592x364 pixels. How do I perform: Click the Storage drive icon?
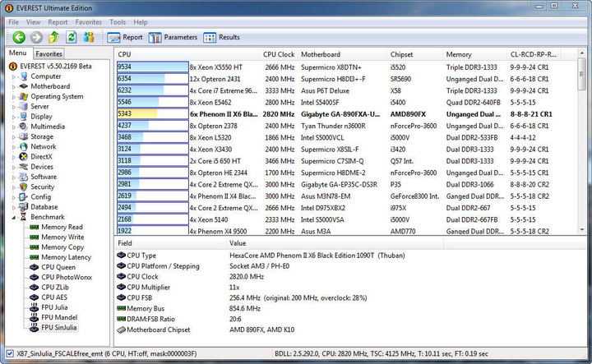click(x=24, y=136)
